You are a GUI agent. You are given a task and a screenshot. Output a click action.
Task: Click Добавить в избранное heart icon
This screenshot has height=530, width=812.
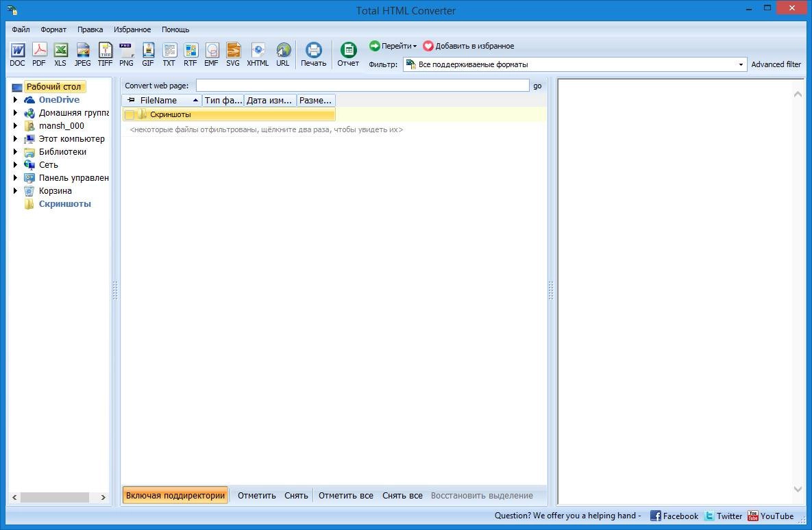pyautogui.click(x=428, y=46)
